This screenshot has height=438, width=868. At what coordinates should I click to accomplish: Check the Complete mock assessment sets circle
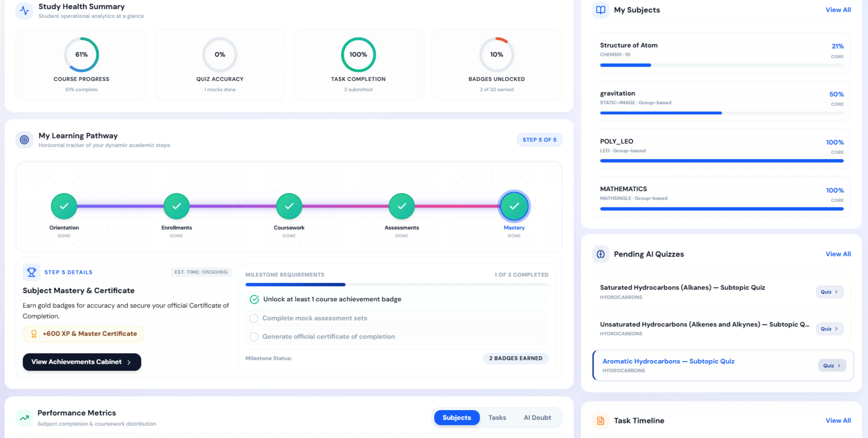[254, 318]
